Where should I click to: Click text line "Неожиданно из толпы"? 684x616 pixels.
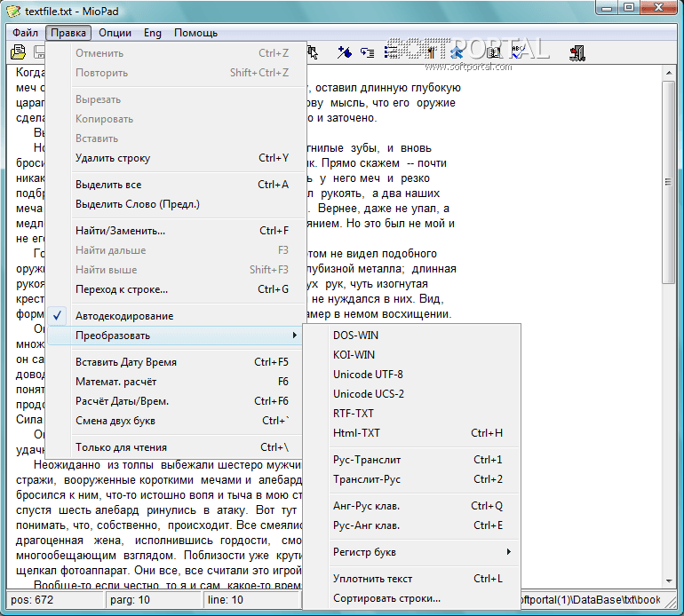pyautogui.click(x=93, y=465)
